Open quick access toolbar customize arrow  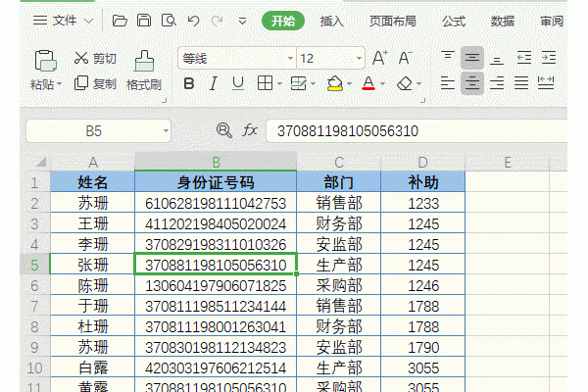(243, 22)
